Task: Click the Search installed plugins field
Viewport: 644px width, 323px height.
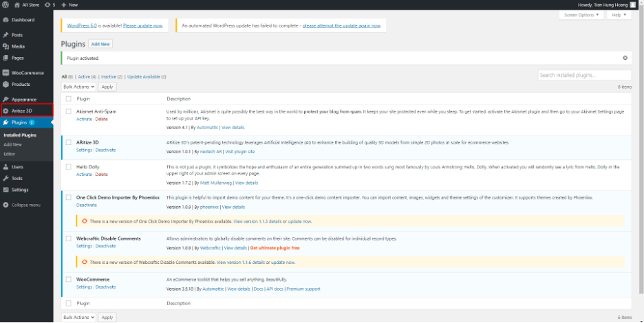Action: pyautogui.click(x=584, y=75)
